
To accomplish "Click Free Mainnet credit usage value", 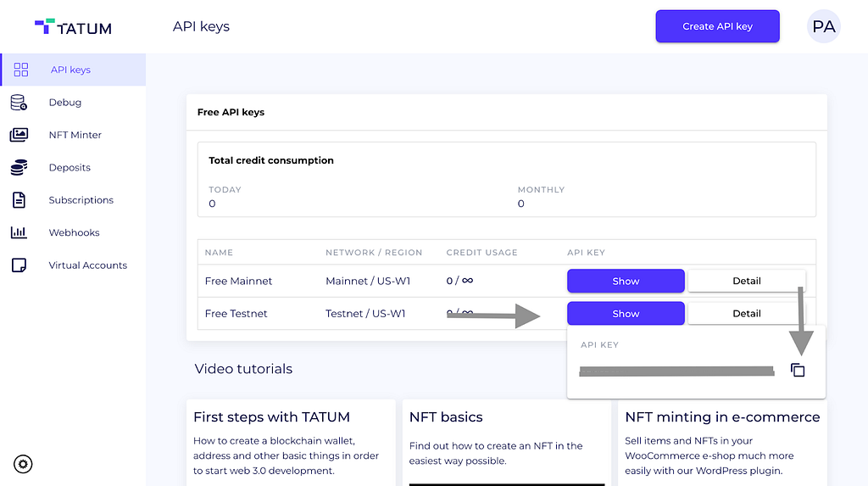I will [x=459, y=281].
